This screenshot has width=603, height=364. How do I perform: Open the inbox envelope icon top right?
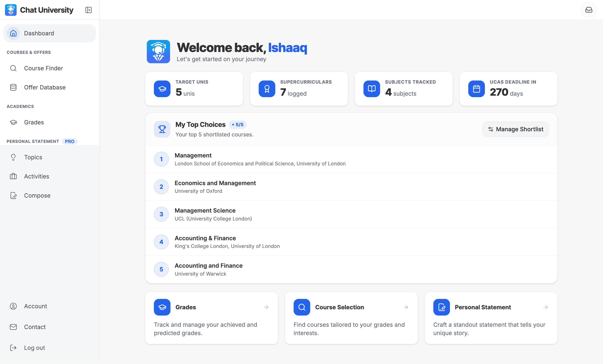[x=589, y=10]
